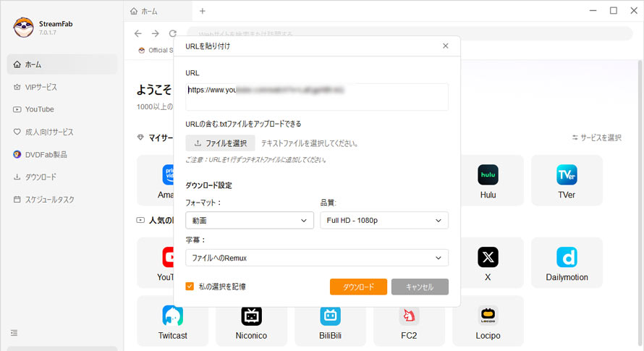Click the ダウンロード設定 heading
Viewport: 644px width, 351px height.
tap(208, 185)
